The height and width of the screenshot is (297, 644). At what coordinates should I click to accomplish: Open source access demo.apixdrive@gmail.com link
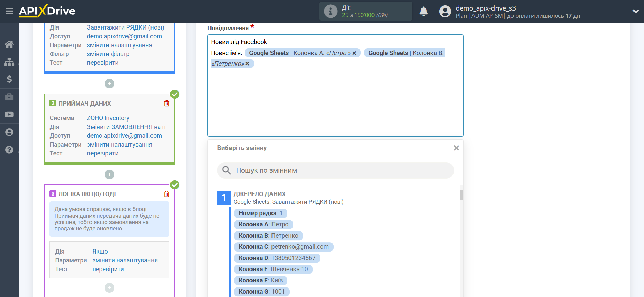click(x=124, y=36)
